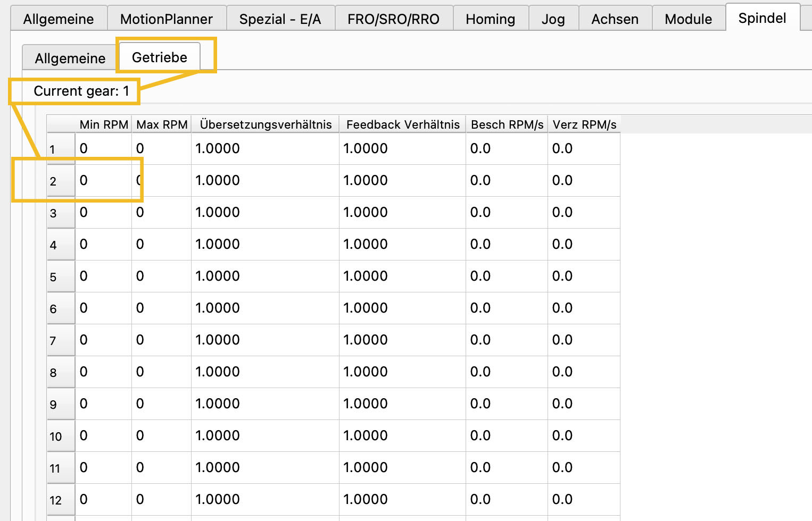Click the Min RPM column header
Viewport: 812px width, 521px height.
104,124
